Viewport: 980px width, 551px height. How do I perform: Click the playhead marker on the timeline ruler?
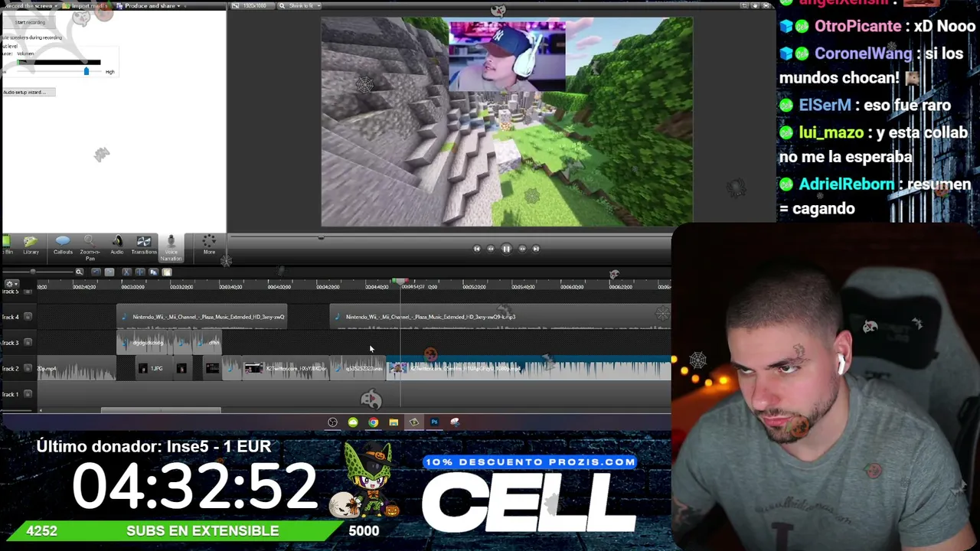pos(400,282)
